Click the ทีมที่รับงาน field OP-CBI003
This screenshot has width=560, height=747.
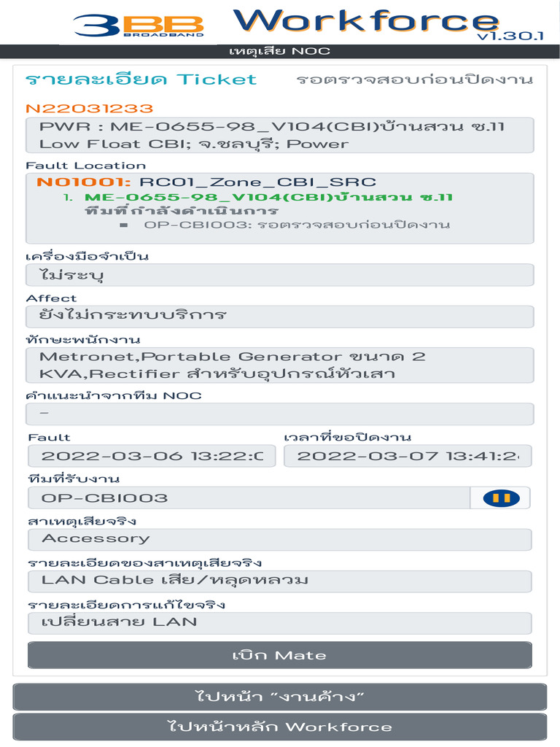249,498
